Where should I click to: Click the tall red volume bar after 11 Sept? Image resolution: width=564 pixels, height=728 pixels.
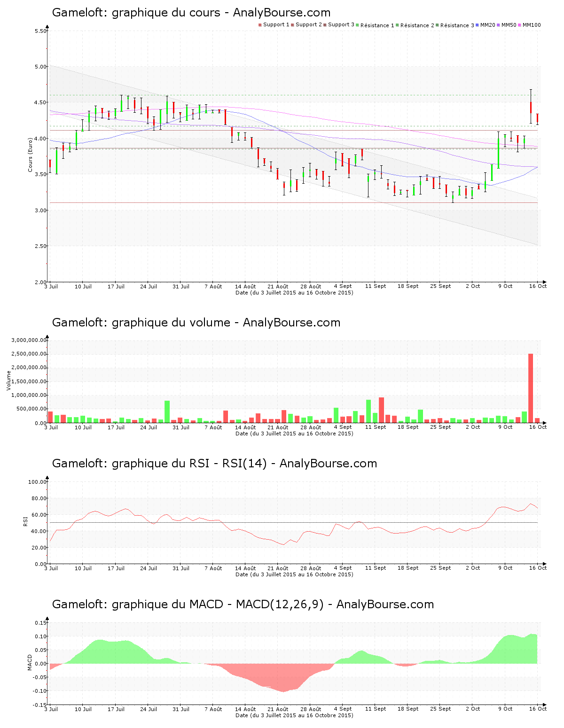(381, 410)
